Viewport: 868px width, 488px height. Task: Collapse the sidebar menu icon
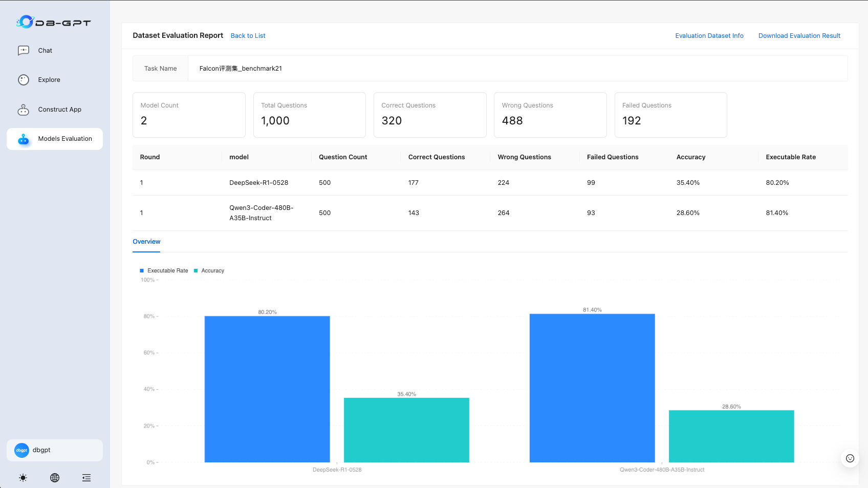(x=86, y=478)
